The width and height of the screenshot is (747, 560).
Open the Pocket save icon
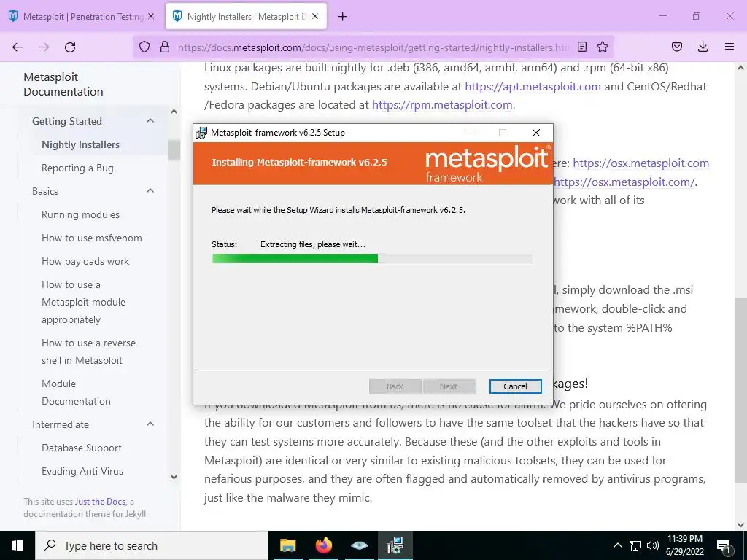[x=676, y=47]
